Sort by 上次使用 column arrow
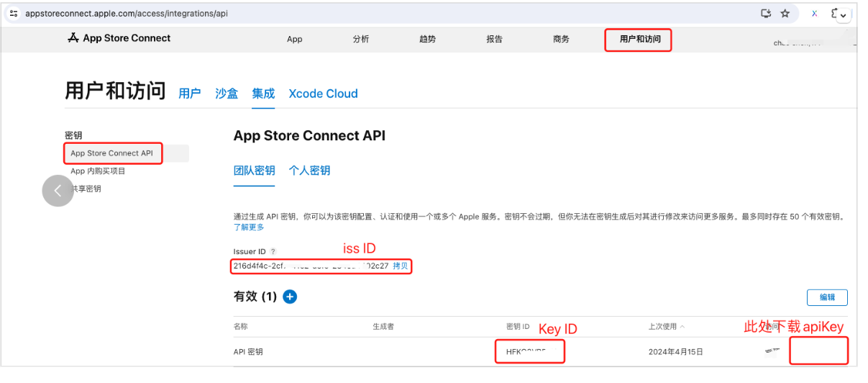The image size is (868, 383). point(682,327)
